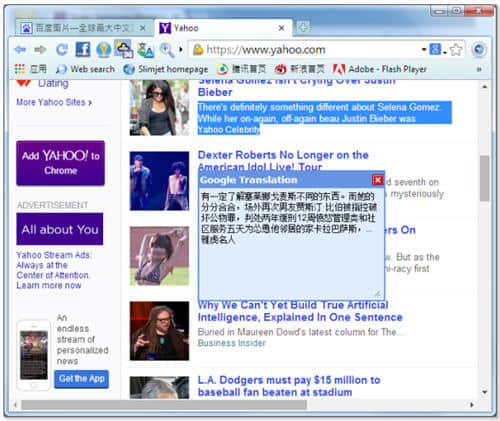Open the Artificial Intelligence article headline
This screenshot has width=500, height=421.
coord(300,311)
